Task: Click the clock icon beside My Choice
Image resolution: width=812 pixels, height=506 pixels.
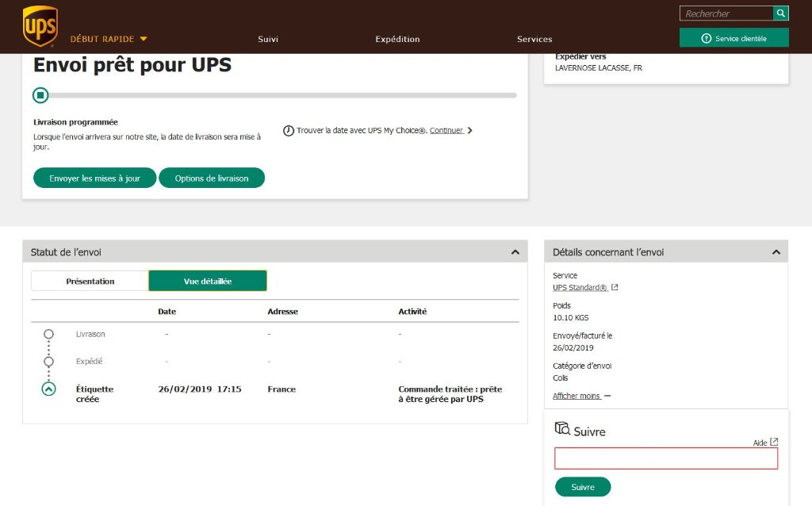Action: 289,131
